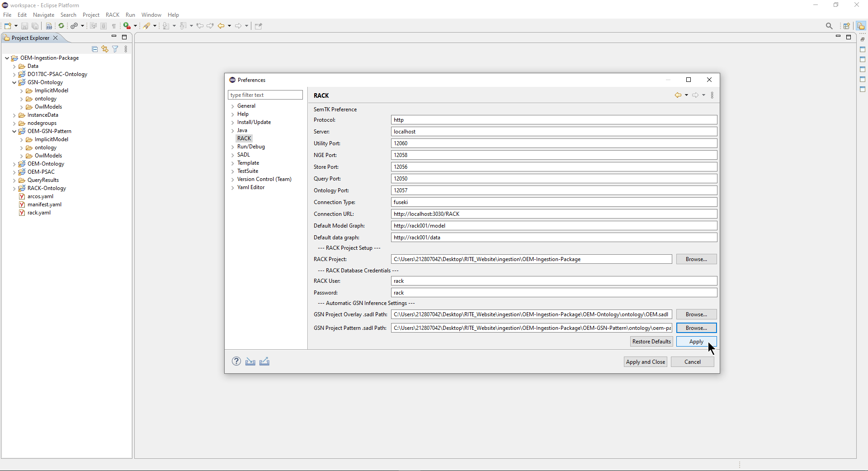Click the gears build toolbar icon
The width and height of the screenshot is (868, 471).
coord(74,26)
